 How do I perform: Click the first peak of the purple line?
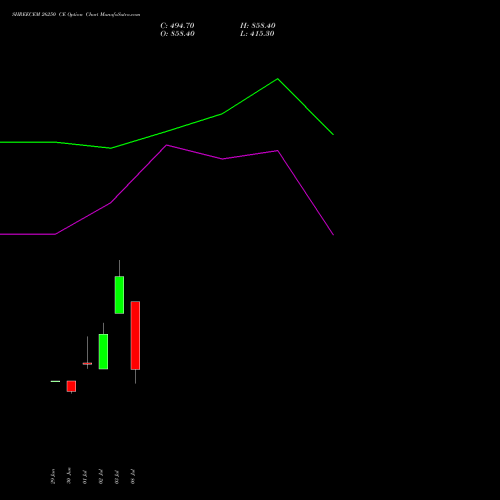point(166,145)
